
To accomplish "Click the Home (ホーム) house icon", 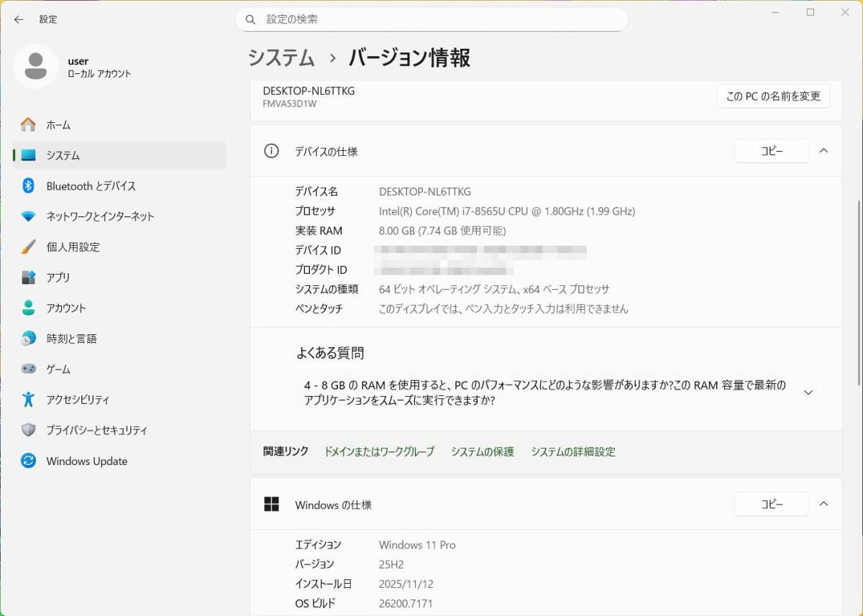I will tap(28, 125).
